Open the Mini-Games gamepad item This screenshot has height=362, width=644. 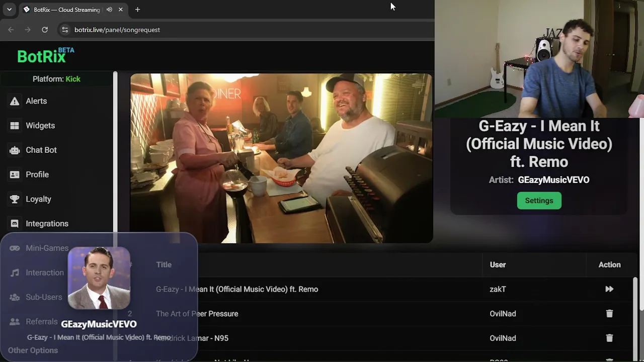(39, 248)
